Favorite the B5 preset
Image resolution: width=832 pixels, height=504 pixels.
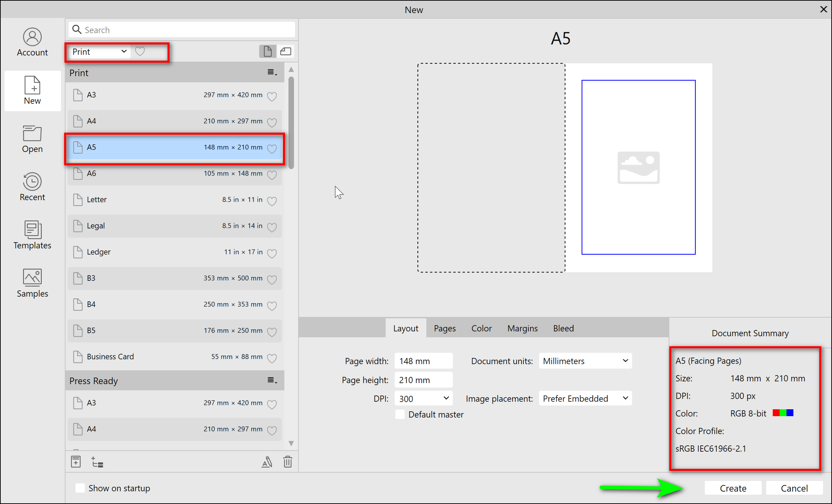(272, 332)
